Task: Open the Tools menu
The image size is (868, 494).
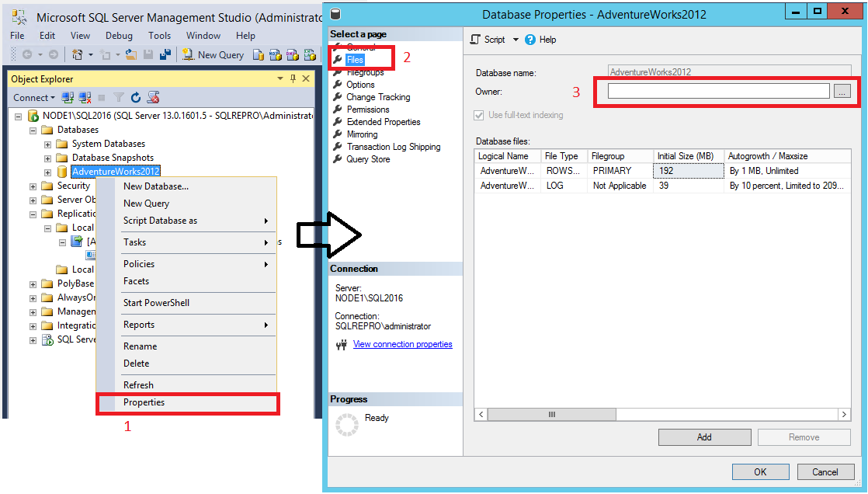Action: pos(159,35)
